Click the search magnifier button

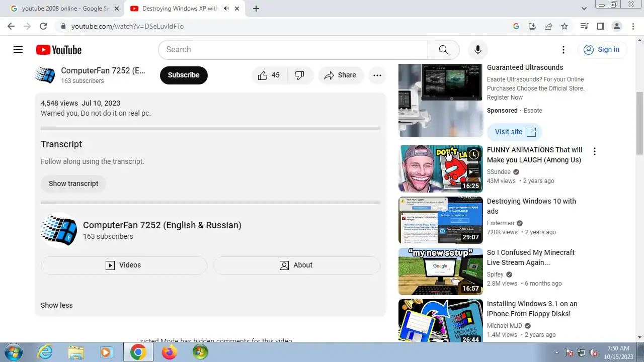443,50
